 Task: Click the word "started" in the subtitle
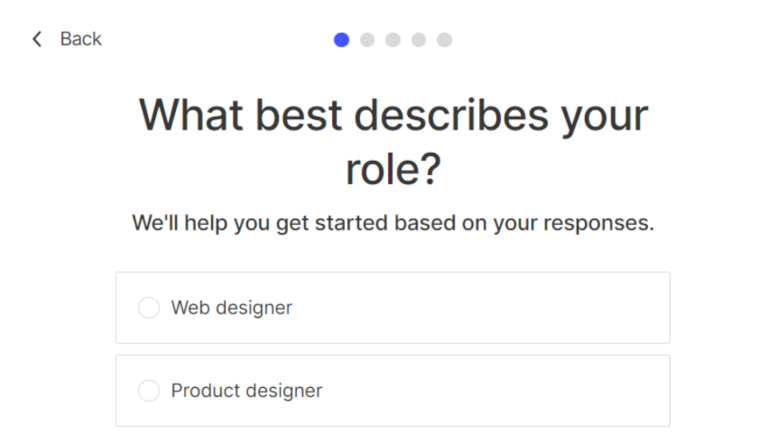[x=352, y=223]
